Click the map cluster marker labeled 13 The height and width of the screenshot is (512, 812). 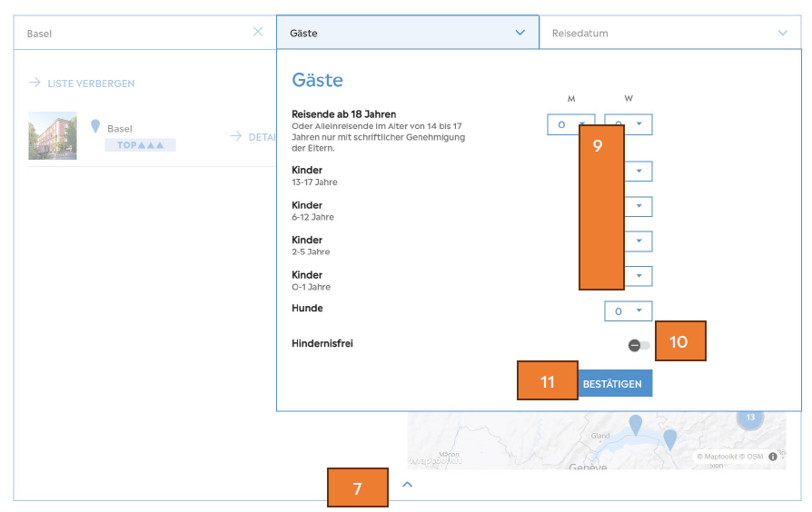tap(750, 418)
